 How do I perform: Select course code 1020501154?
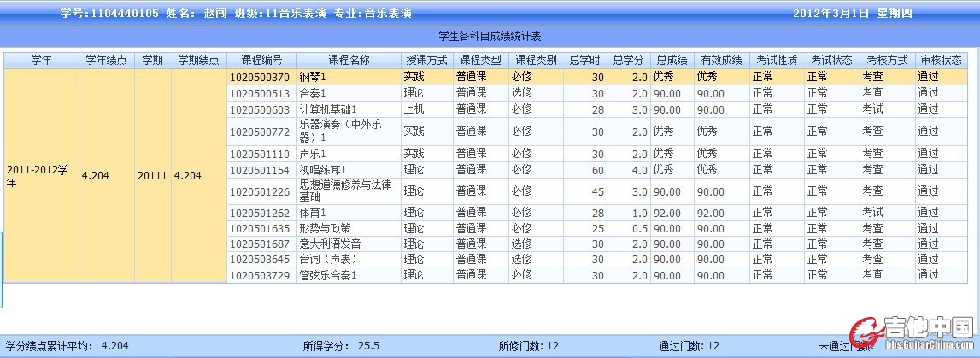tap(260, 170)
